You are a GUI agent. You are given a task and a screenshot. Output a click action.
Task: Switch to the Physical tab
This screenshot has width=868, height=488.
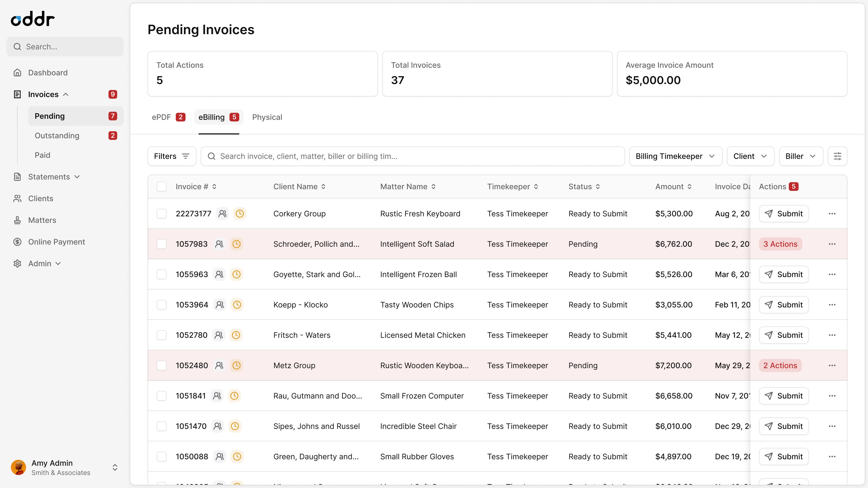pyautogui.click(x=267, y=117)
